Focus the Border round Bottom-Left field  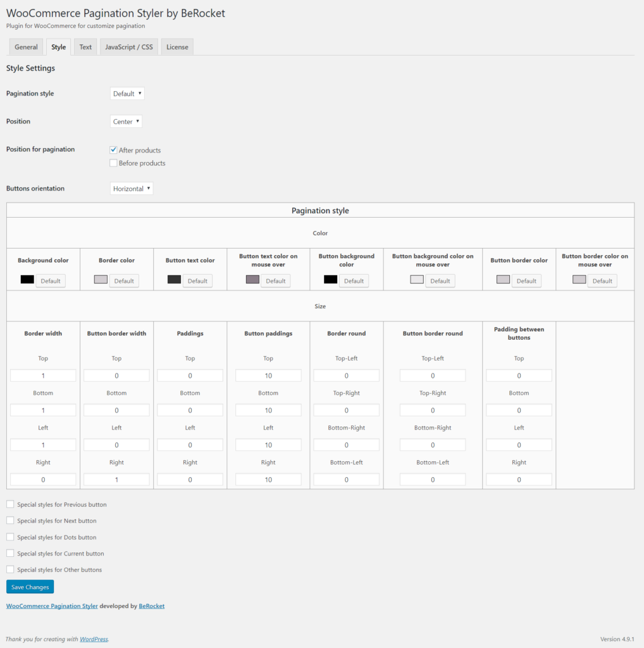pyautogui.click(x=347, y=480)
